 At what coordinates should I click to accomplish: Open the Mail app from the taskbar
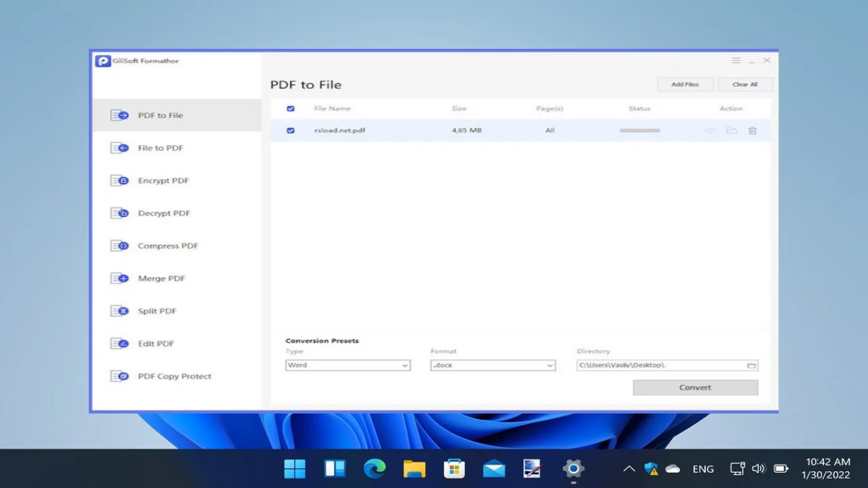[x=494, y=468]
